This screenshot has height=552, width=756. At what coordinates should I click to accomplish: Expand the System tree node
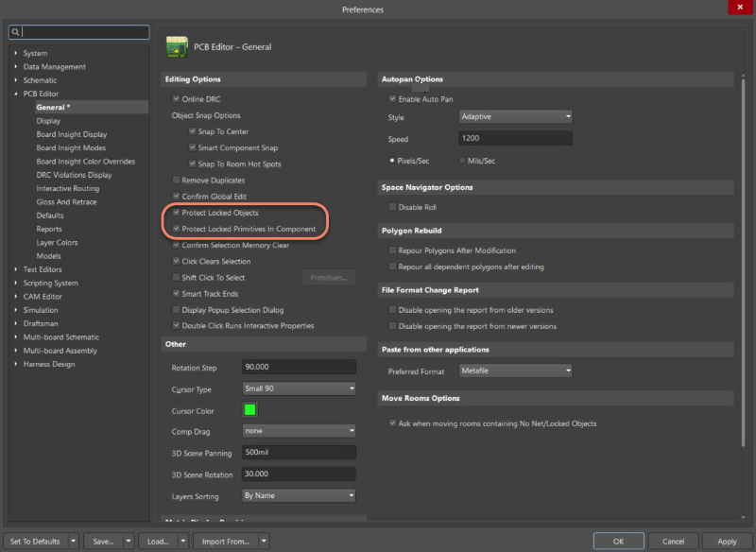15,53
